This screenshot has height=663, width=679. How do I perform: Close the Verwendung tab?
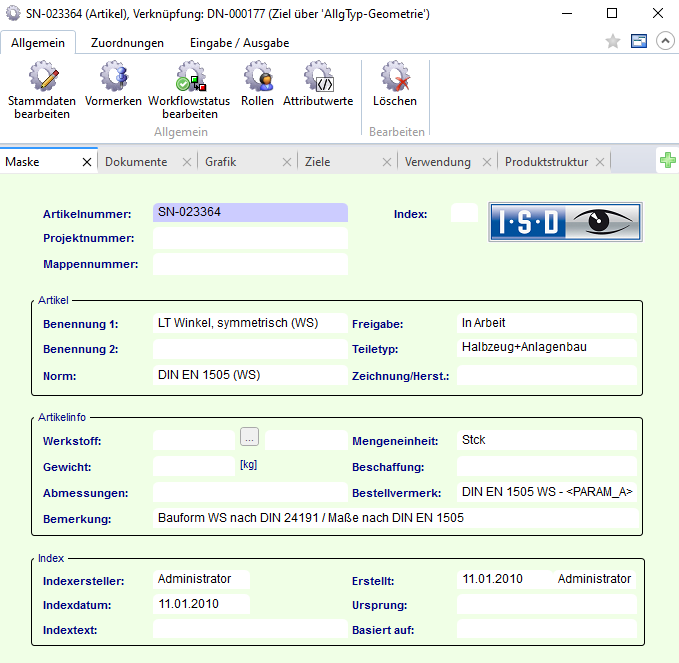487,162
